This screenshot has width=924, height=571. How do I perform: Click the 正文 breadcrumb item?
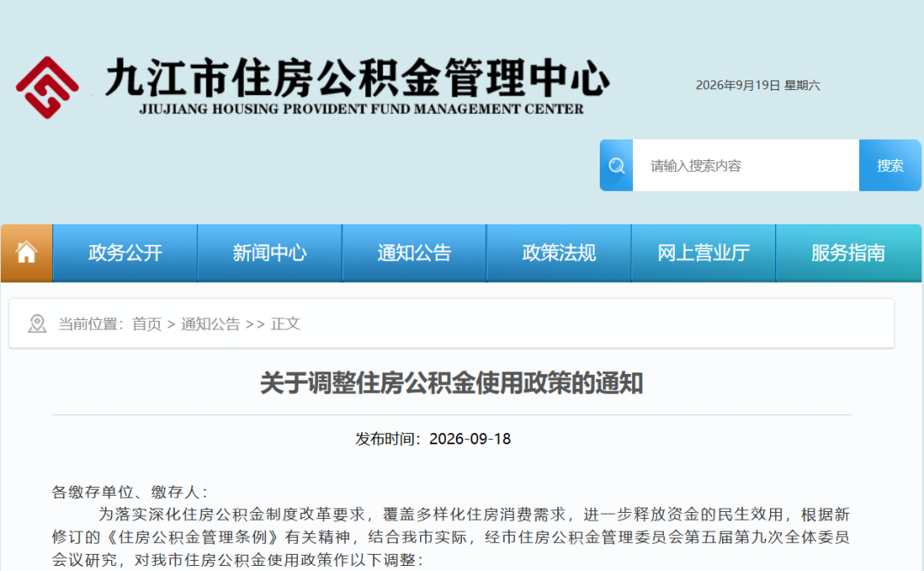tap(286, 324)
